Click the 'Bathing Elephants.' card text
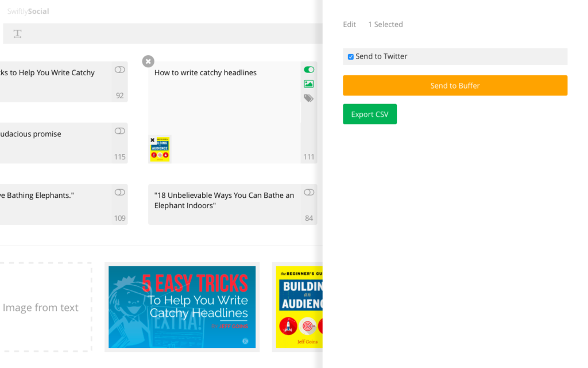The image size is (588, 368). click(x=37, y=195)
